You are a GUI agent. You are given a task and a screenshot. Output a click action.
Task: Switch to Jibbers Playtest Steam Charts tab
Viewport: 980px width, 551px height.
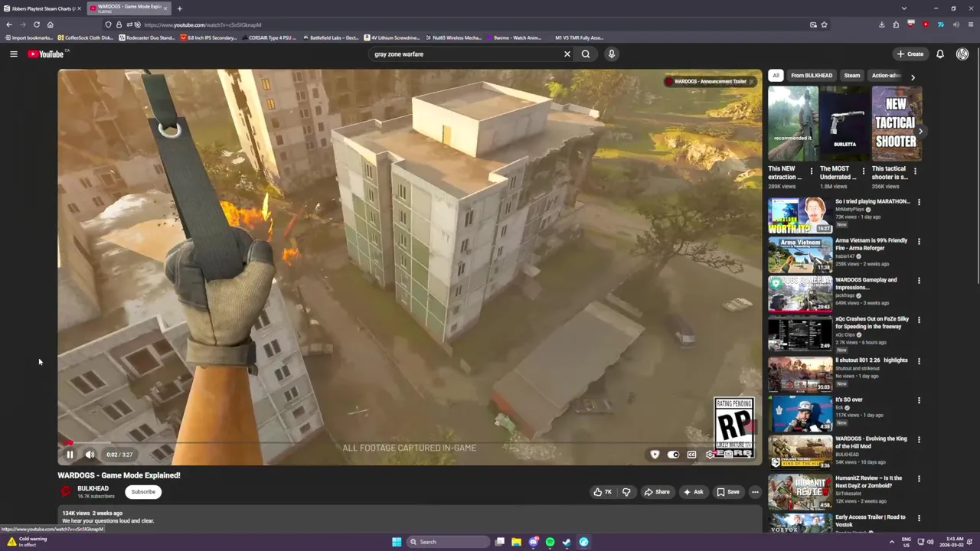pos(42,8)
